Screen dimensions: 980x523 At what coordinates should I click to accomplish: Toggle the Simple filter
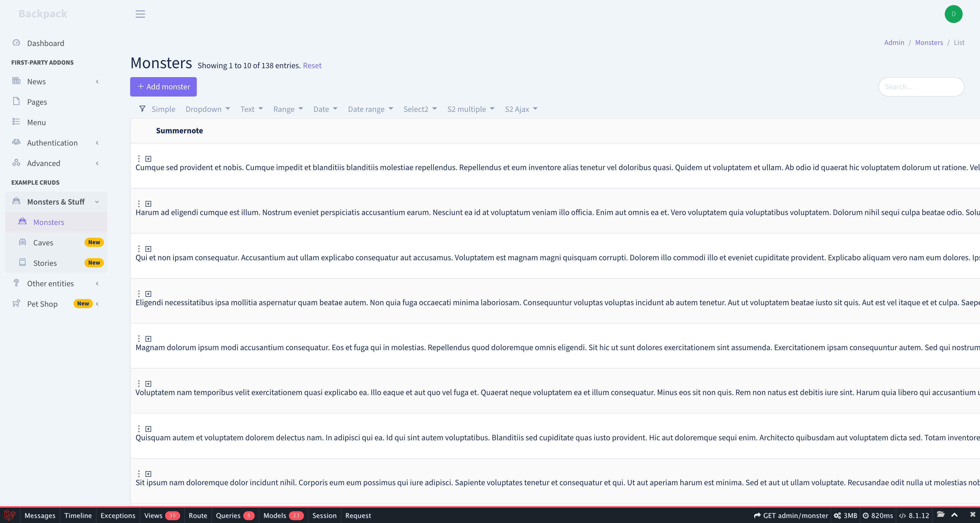click(x=163, y=109)
